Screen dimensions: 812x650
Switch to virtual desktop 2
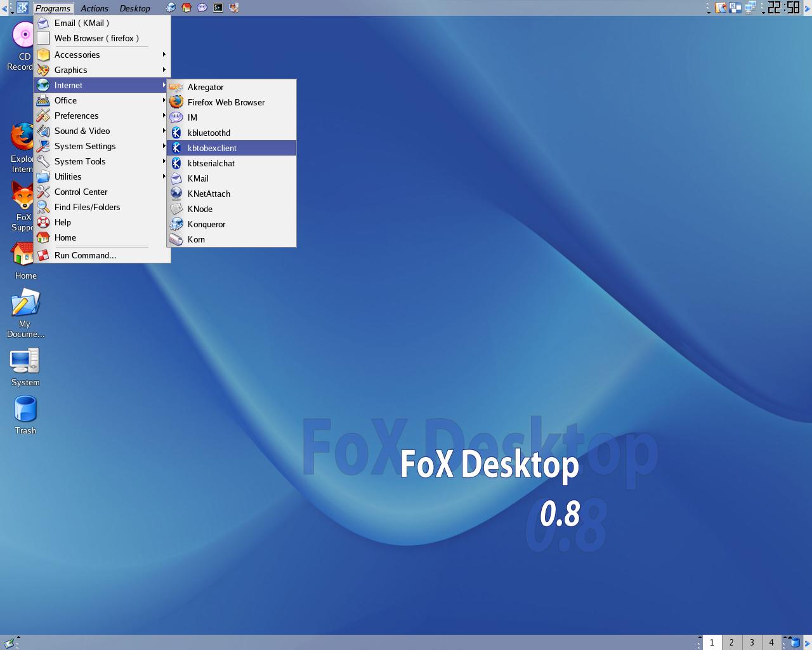tap(731, 642)
